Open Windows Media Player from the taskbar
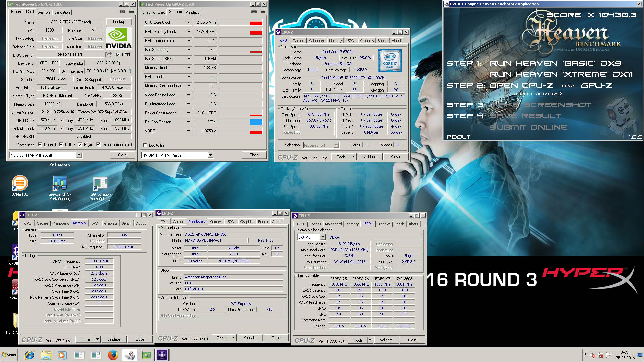Screen dimensions: 644x362 click(62, 355)
